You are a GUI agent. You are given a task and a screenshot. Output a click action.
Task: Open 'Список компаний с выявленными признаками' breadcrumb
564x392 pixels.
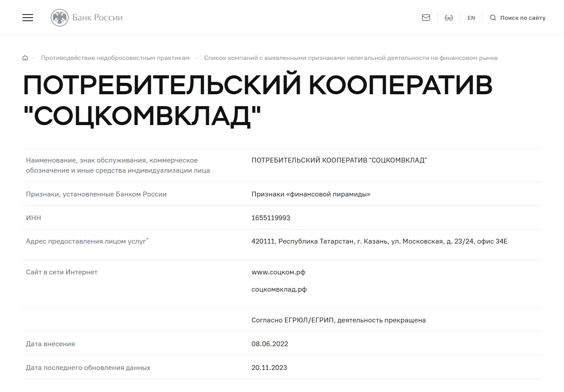[x=351, y=58]
